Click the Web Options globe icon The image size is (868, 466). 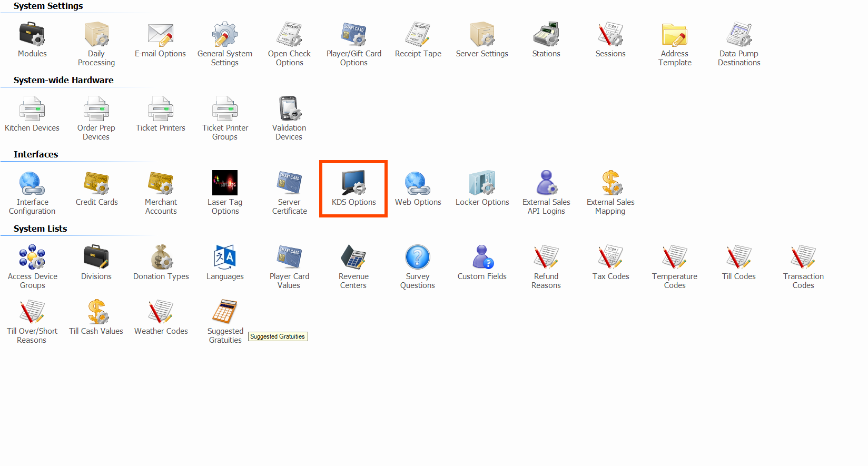click(418, 183)
